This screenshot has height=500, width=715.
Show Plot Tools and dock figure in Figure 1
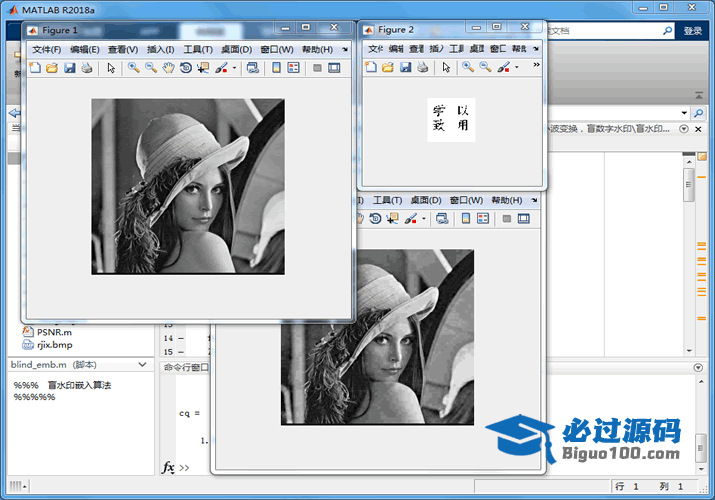[334, 68]
